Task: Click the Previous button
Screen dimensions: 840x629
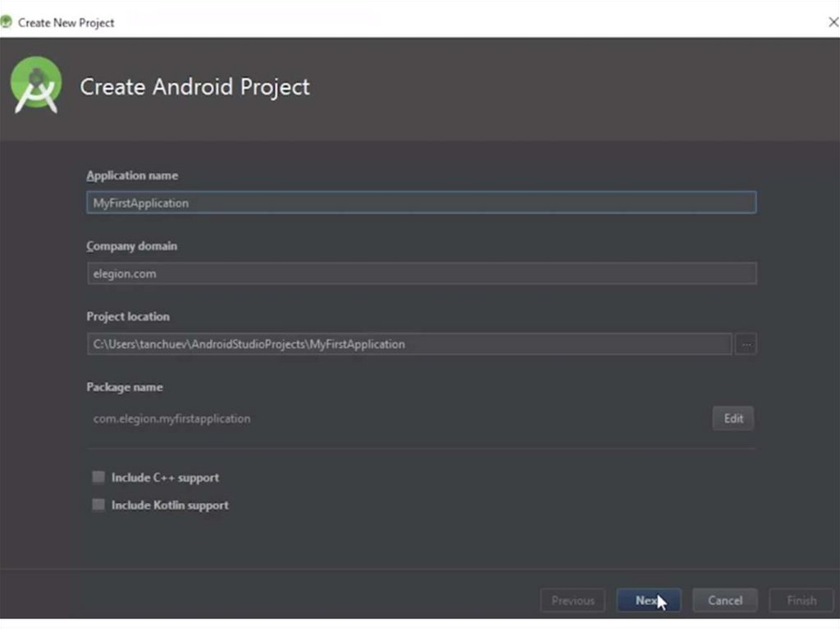Action: click(x=573, y=600)
